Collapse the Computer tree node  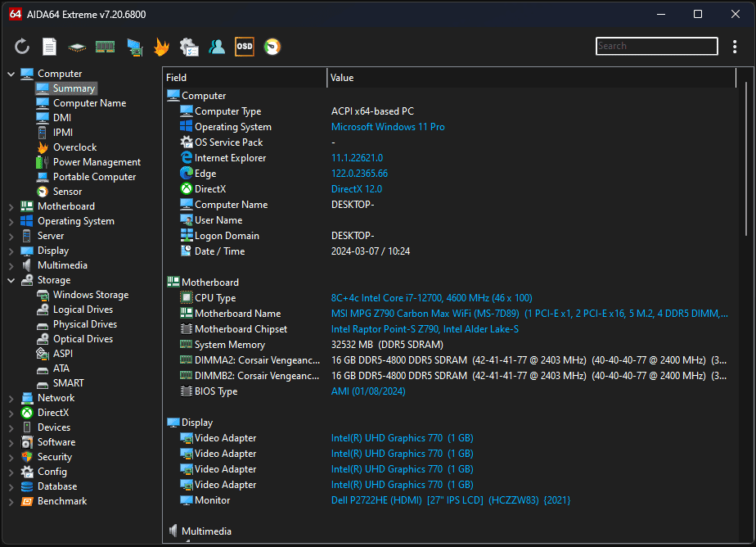click(x=11, y=74)
